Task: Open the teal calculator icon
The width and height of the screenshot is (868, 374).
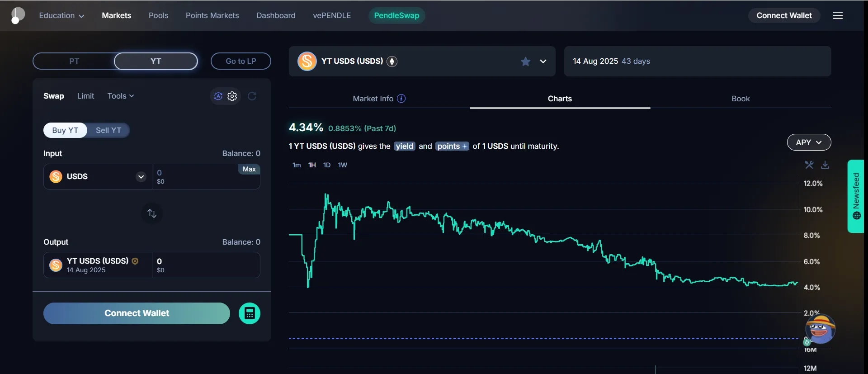Action: click(x=250, y=313)
